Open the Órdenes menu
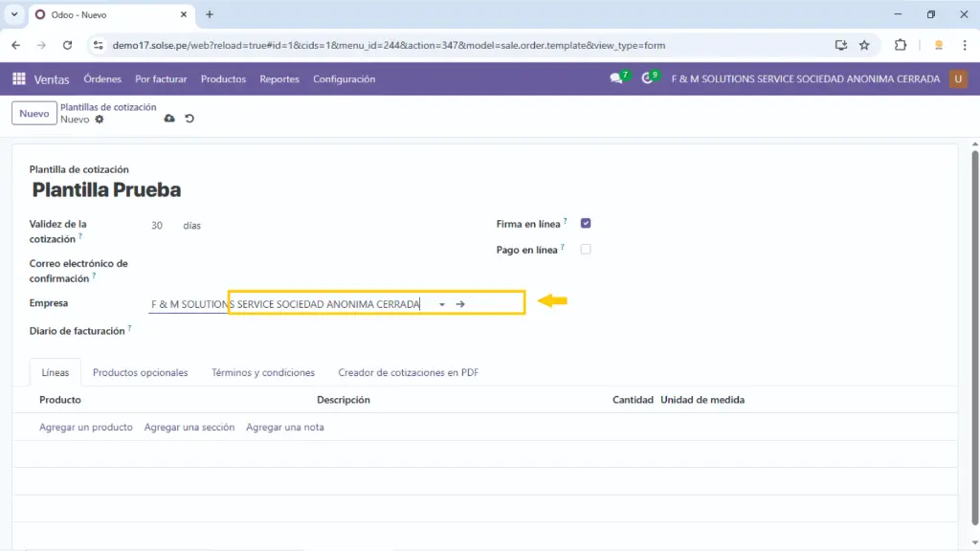Image resolution: width=980 pixels, height=551 pixels. pyautogui.click(x=102, y=79)
